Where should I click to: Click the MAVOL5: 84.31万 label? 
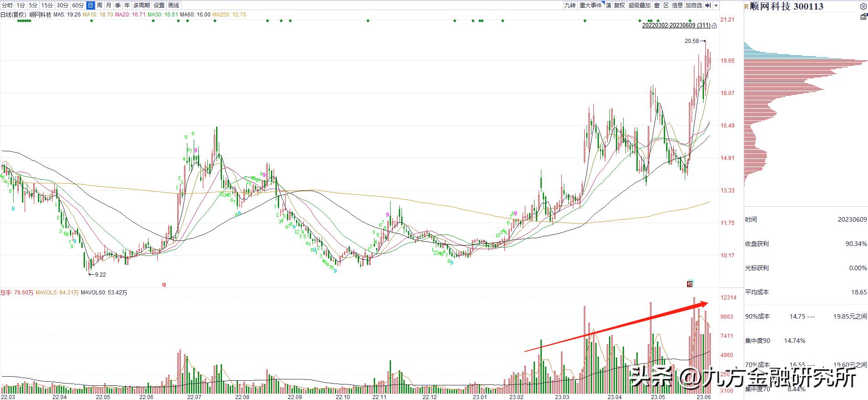pos(57,293)
